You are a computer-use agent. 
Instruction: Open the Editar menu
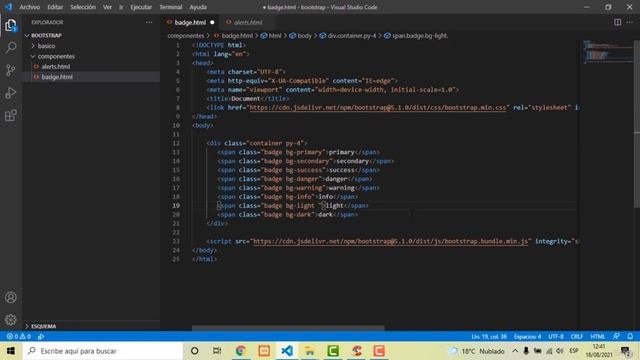click(55, 7)
